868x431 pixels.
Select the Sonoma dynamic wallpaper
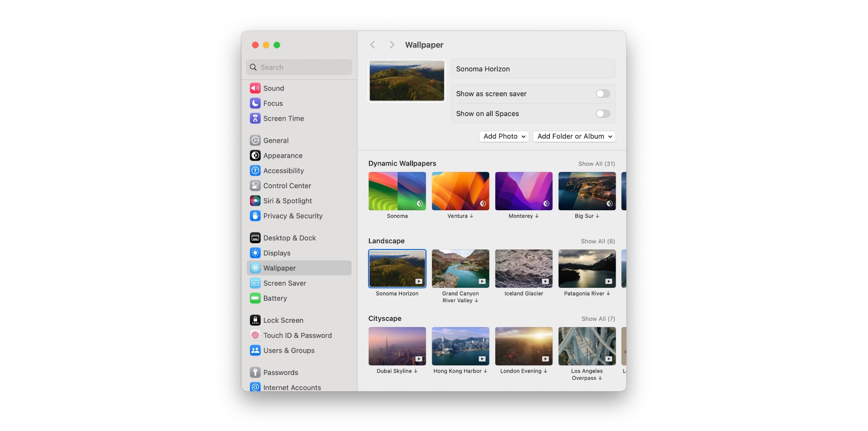click(x=397, y=191)
